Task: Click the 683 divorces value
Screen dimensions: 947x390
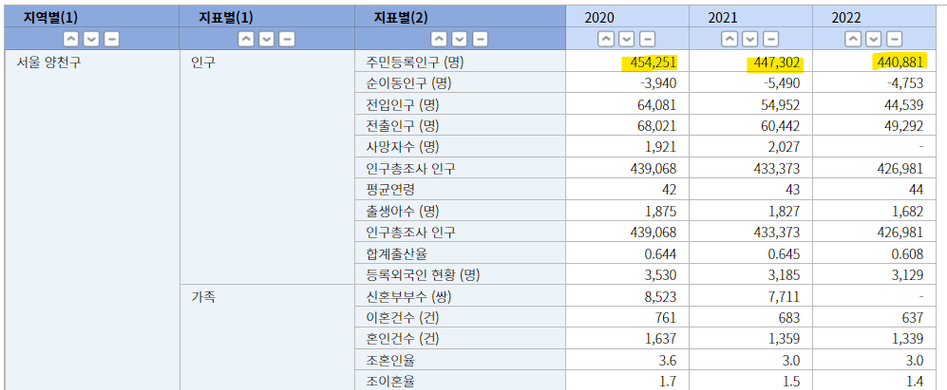Action: pyautogui.click(x=789, y=318)
